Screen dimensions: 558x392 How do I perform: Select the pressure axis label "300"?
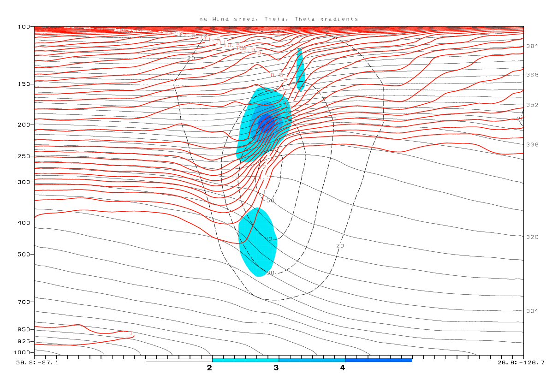(x=24, y=182)
